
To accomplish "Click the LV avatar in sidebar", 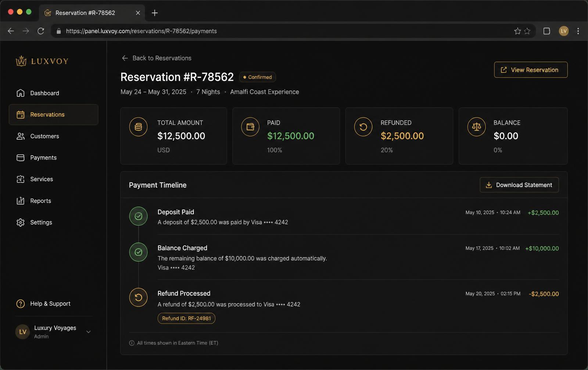I will click(22, 332).
